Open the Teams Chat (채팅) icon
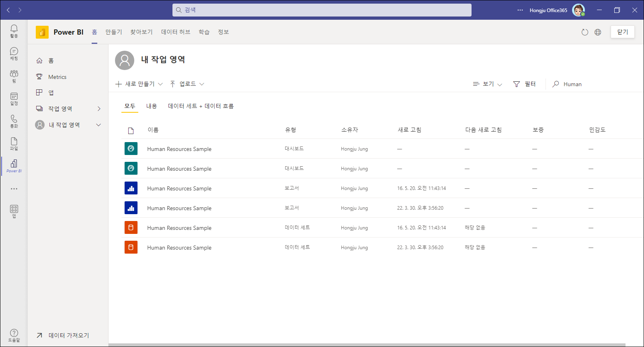This screenshot has height=347, width=644. 14,54
